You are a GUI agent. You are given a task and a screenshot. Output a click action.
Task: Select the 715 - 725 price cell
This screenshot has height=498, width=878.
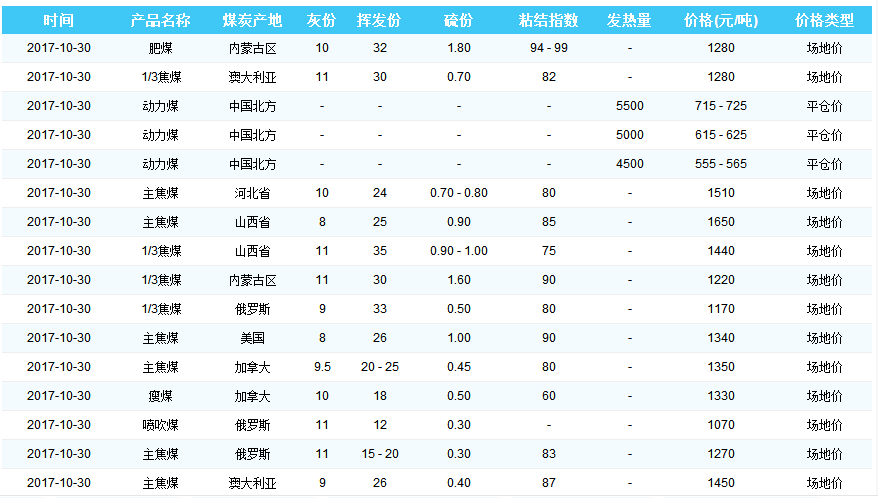click(x=720, y=106)
